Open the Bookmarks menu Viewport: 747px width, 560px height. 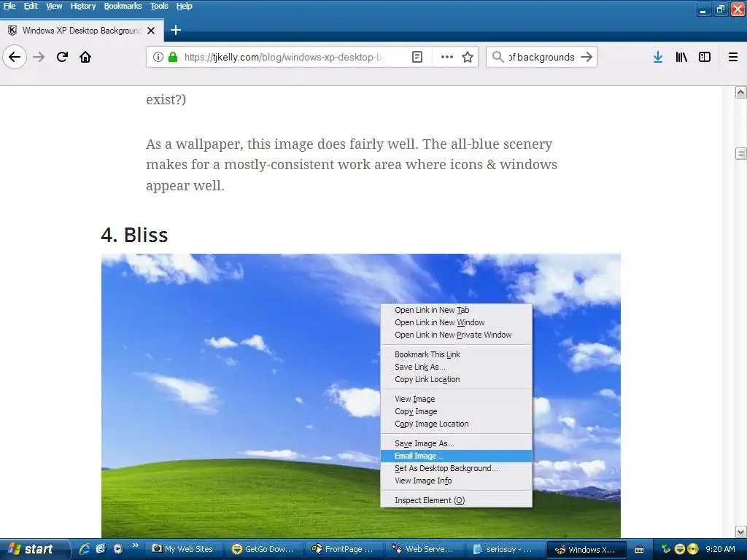[x=123, y=6]
